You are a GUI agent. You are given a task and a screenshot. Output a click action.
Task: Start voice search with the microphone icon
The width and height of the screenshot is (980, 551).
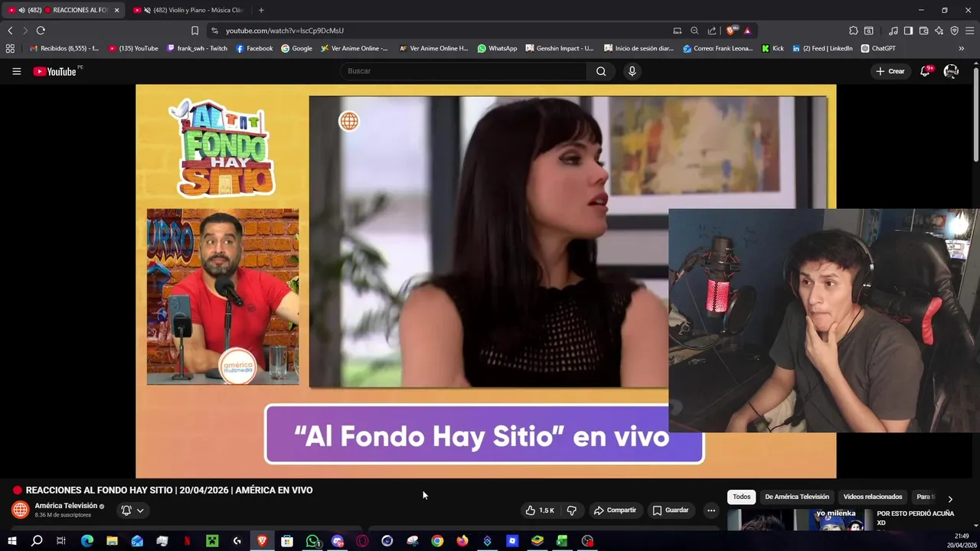(632, 71)
